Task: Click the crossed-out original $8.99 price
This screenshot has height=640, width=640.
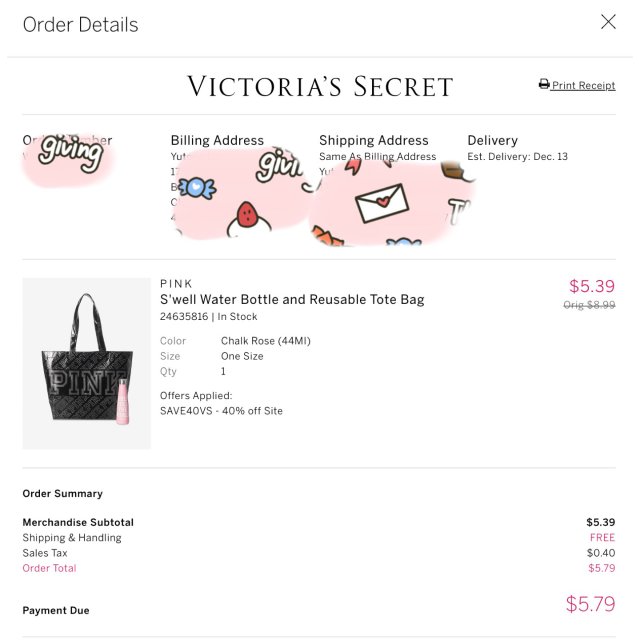Action: tap(589, 305)
